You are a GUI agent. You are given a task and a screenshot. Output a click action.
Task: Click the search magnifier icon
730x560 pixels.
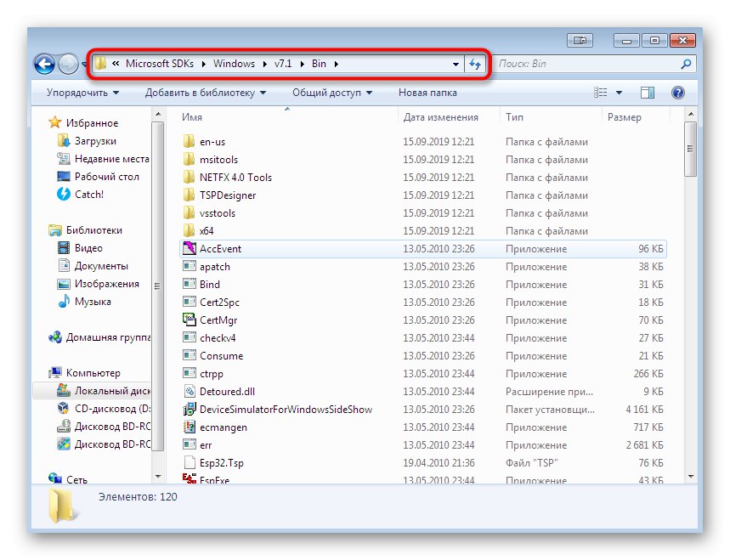pos(686,64)
